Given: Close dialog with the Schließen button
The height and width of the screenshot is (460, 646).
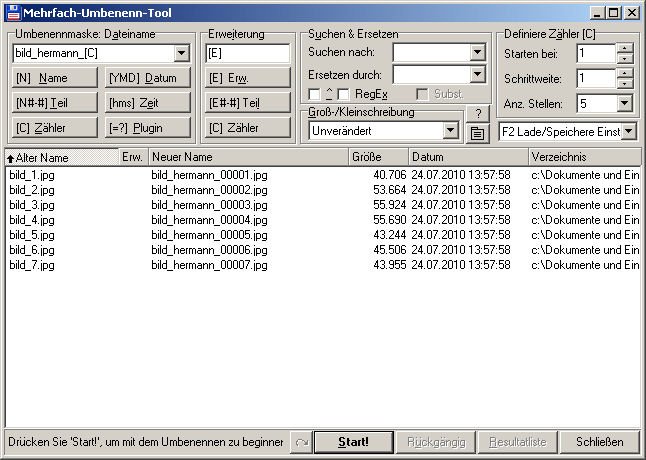Looking at the screenshot, I should click(599, 442).
